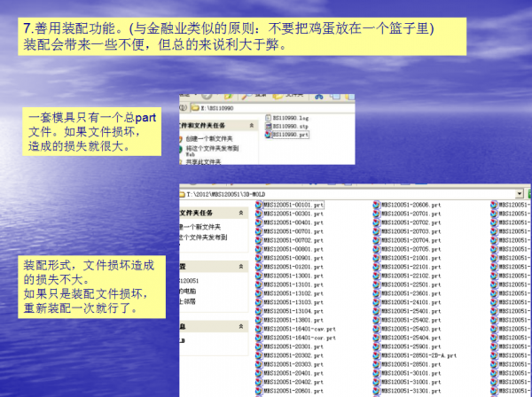Select the icon of MBS120051-16401-cor.prt
The width and height of the screenshot is (532, 397).
click(x=259, y=338)
